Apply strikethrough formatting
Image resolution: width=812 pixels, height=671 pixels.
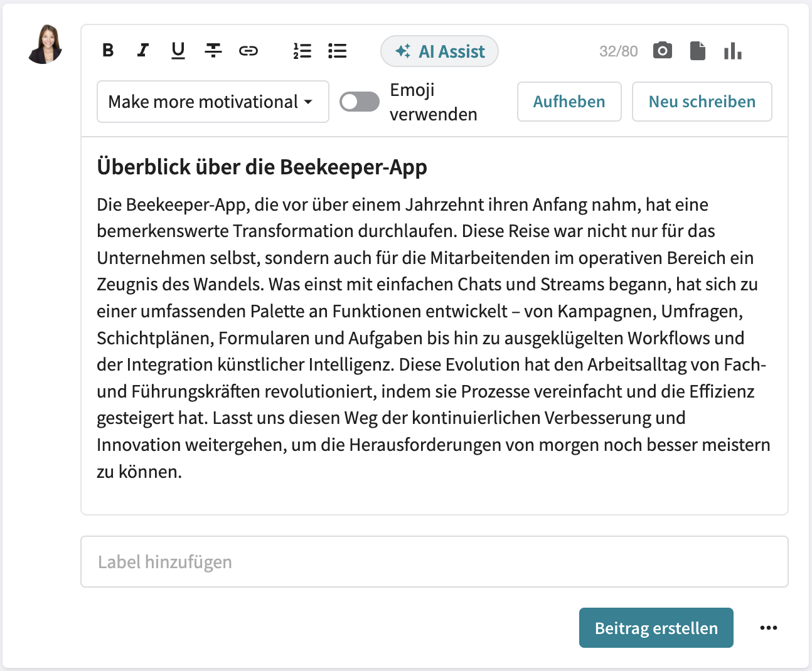[x=213, y=51]
